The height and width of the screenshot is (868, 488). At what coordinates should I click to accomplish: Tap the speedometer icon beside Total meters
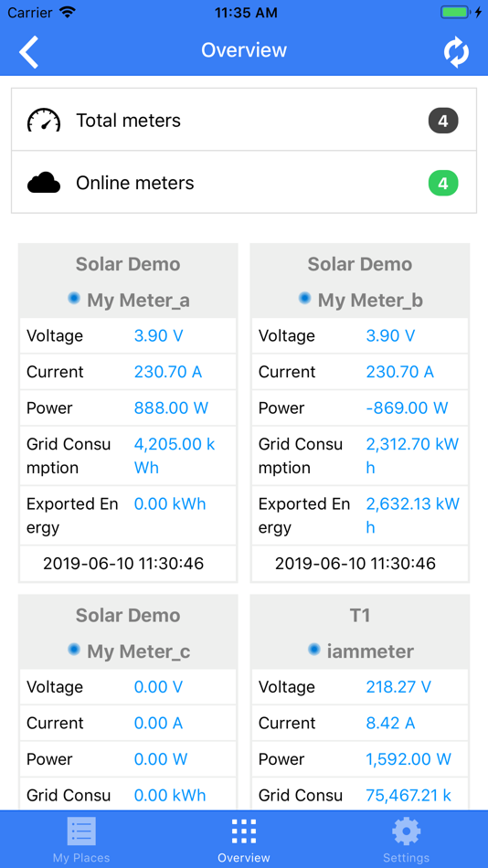coord(44,120)
